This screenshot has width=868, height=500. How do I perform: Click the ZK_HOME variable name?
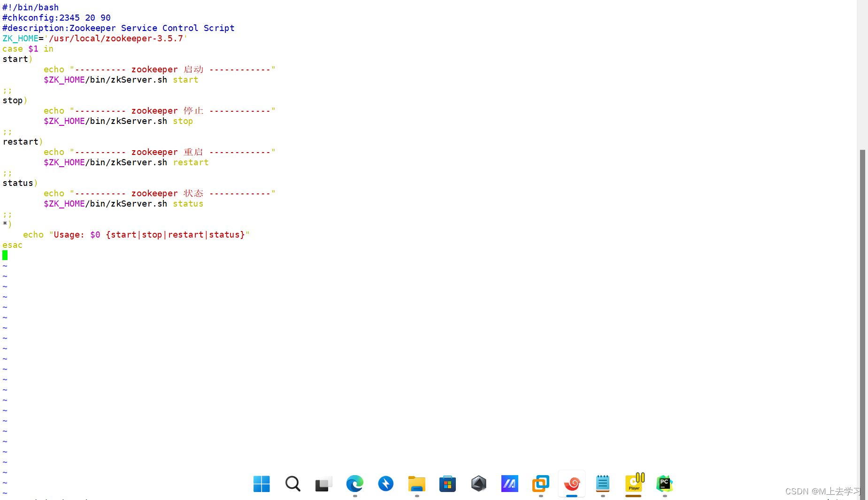click(20, 38)
